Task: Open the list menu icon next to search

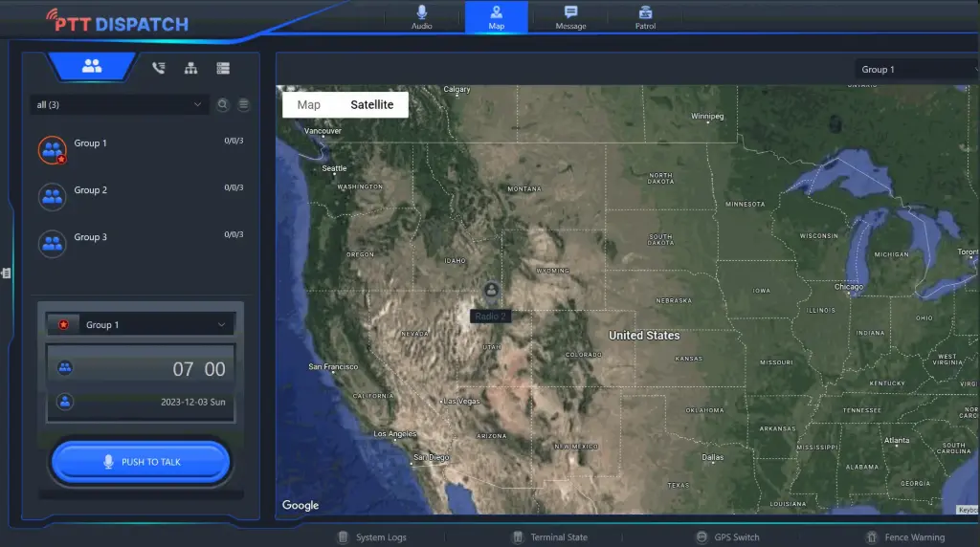Action: (244, 104)
